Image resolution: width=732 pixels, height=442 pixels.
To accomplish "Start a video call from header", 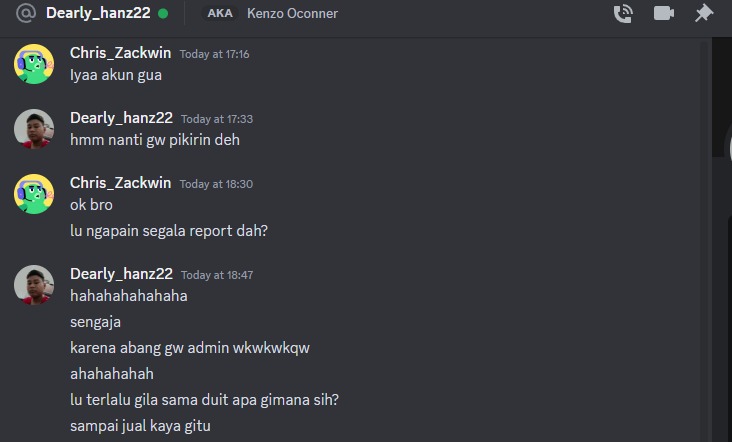I will pyautogui.click(x=663, y=13).
